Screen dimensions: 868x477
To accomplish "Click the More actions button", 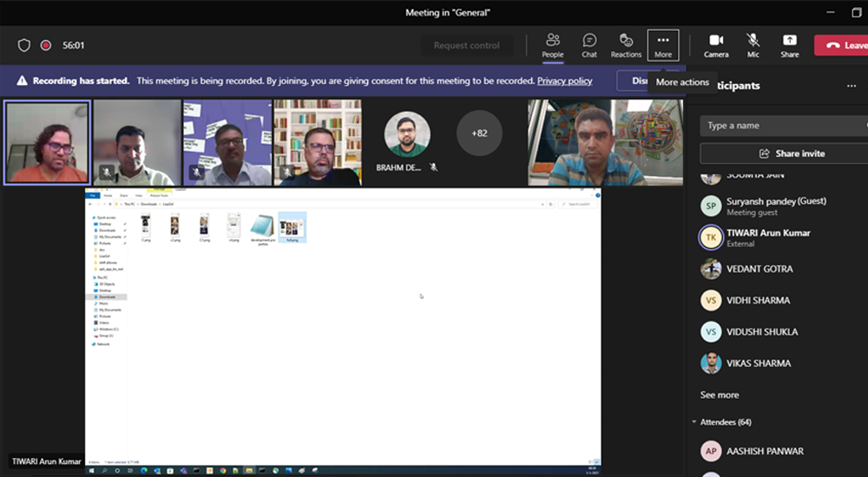I will click(663, 45).
